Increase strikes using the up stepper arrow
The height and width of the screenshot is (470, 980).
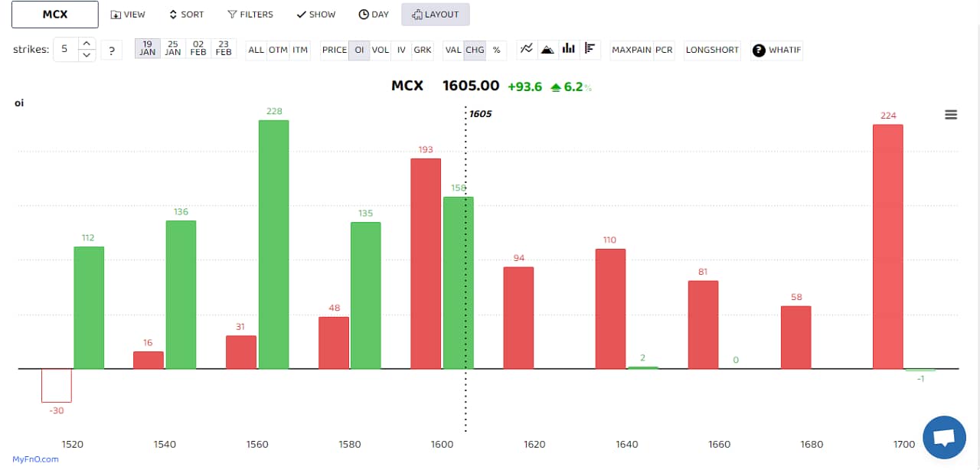(87, 44)
